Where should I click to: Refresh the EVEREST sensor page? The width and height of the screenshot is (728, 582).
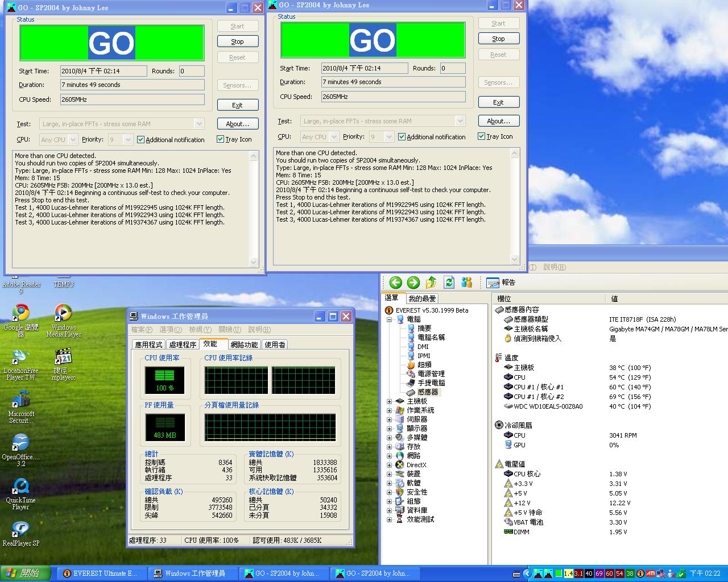[449, 282]
